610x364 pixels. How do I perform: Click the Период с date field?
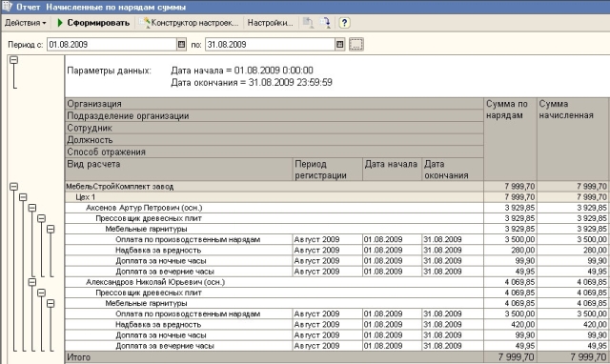coord(112,45)
